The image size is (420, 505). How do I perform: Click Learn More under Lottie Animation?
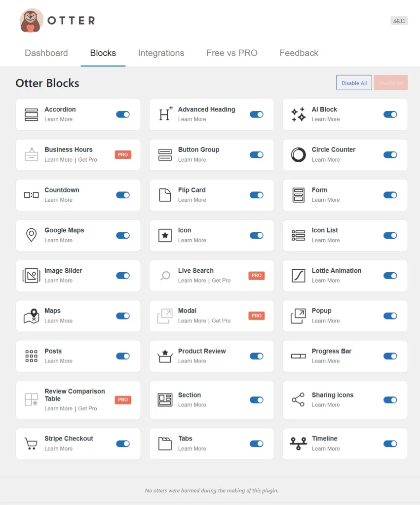[x=325, y=280]
